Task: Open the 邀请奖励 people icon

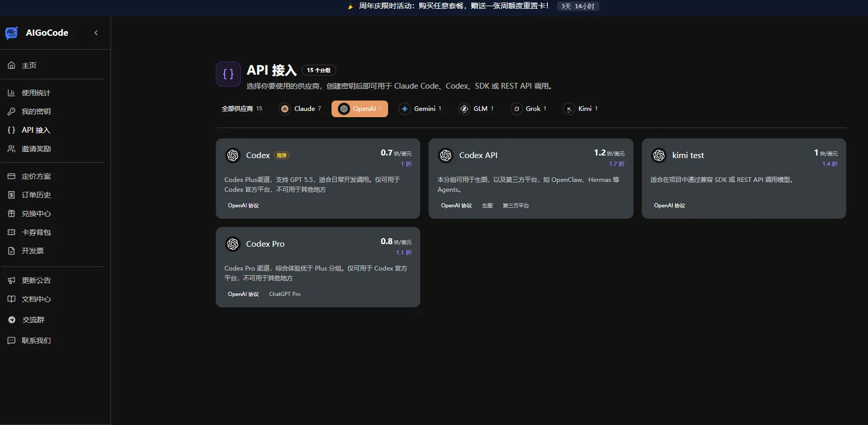Action: (x=11, y=149)
